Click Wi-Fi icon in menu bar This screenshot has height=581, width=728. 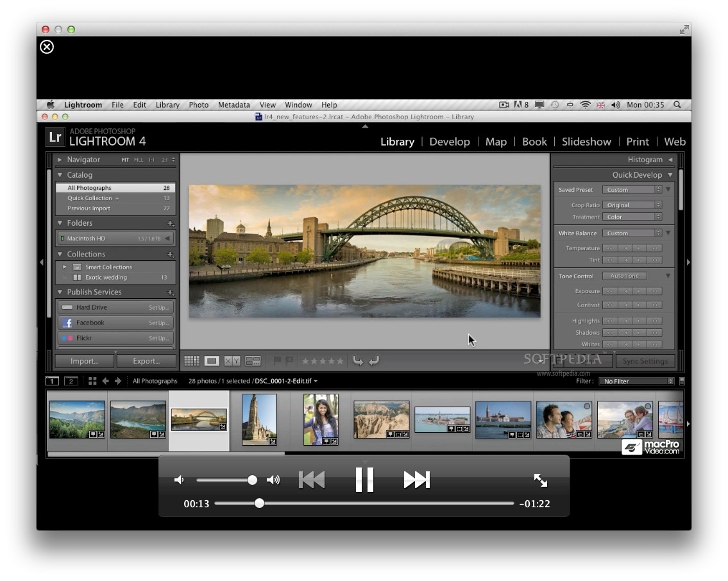click(x=586, y=105)
